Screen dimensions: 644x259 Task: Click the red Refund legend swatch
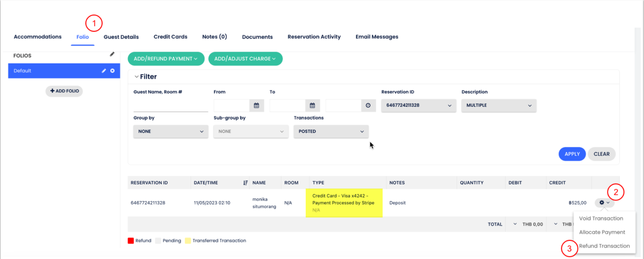tap(131, 241)
